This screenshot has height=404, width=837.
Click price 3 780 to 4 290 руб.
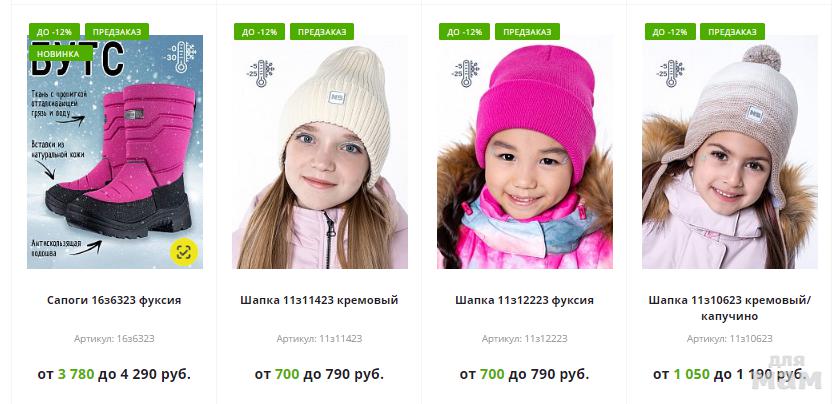[114, 374]
